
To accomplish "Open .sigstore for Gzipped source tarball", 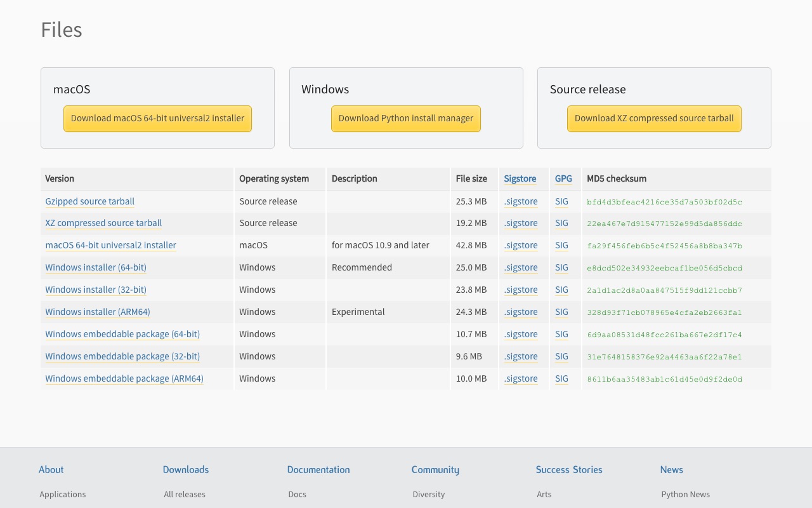I will tap(521, 201).
